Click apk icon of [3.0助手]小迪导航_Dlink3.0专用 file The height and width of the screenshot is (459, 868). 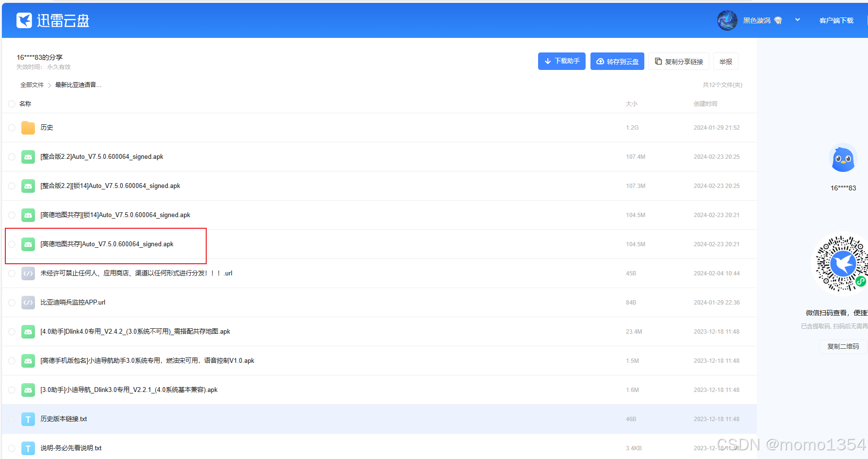click(28, 390)
